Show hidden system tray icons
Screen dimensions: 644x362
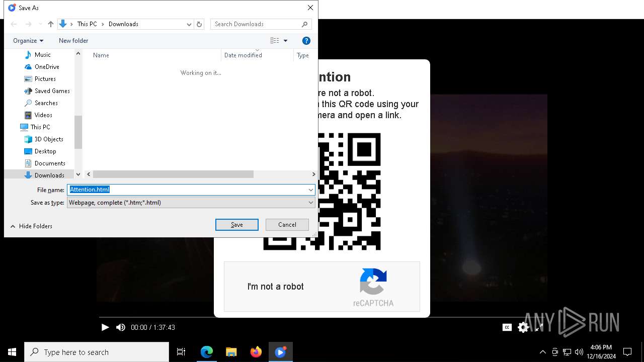pyautogui.click(x=542, y=352)
